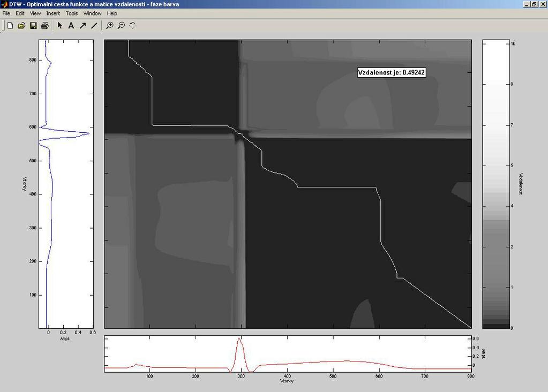Screen dimensions: 548x392
Task: Click the '800' tick label on left plot
Action: [33, 60]
